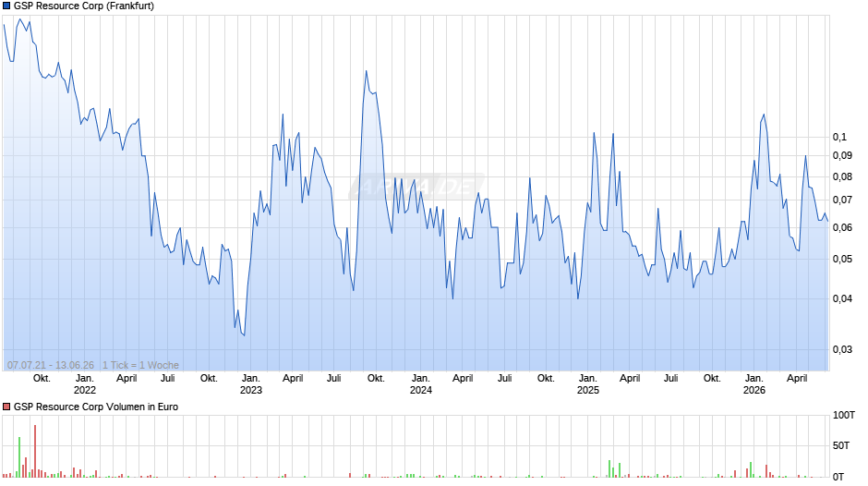Click the 0,09 price axis label
This screenshot has width=868, height=486.
842,156
